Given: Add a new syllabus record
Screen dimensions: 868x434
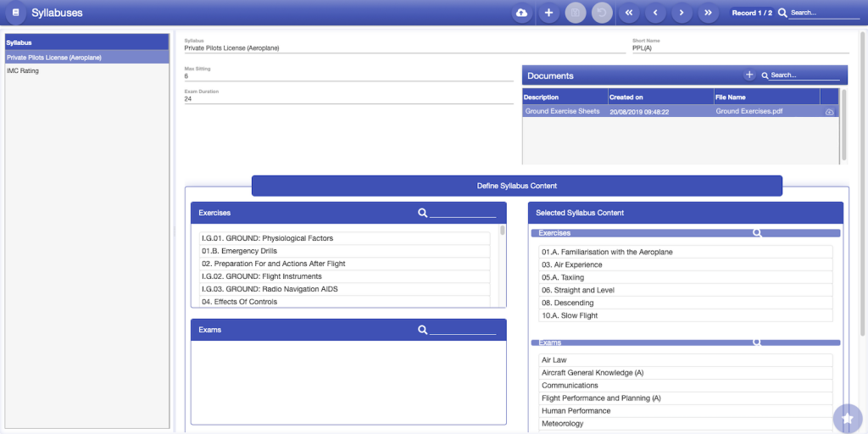Looking at the screenshot, I should coord(548,13).
